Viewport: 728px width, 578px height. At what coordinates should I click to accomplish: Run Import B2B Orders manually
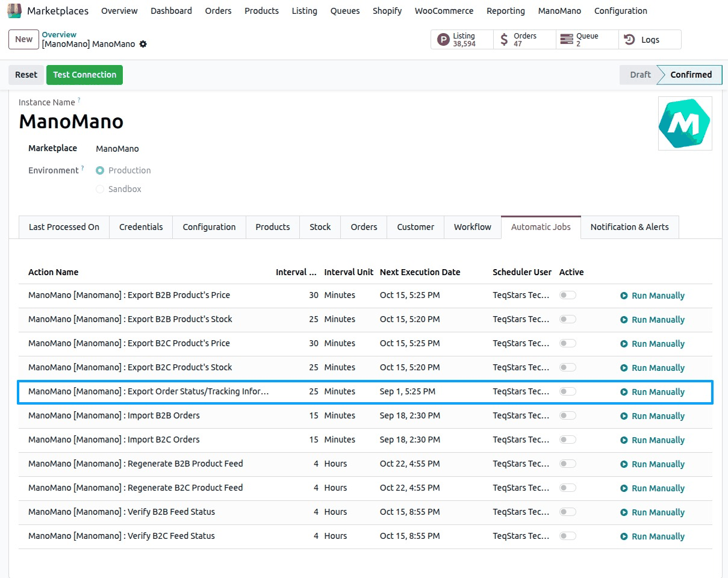click(x=653, y=416)
